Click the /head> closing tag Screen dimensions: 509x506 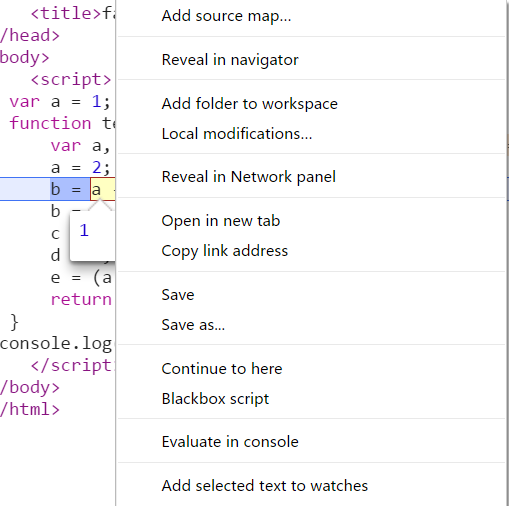coord(30,35)
